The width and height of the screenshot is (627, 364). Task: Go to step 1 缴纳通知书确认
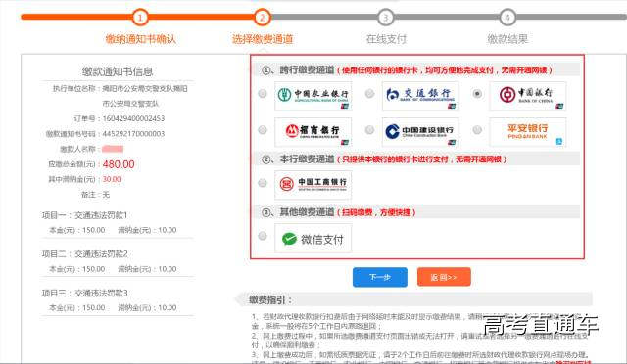(140, 39)
